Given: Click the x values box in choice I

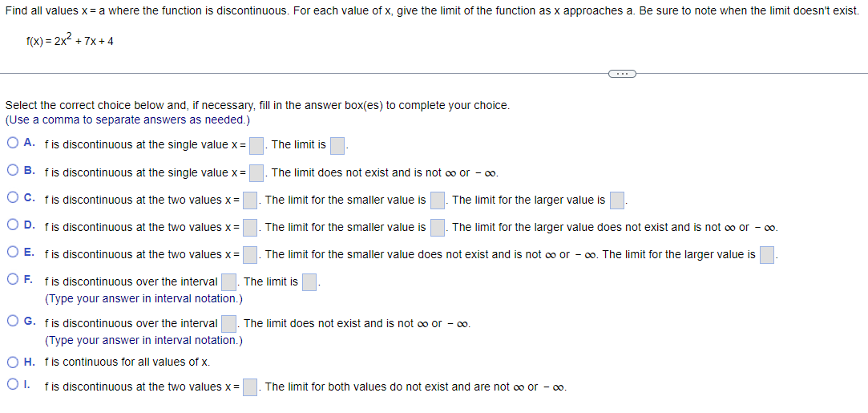Looking at the screenshot, I should (x=250, y=387).
